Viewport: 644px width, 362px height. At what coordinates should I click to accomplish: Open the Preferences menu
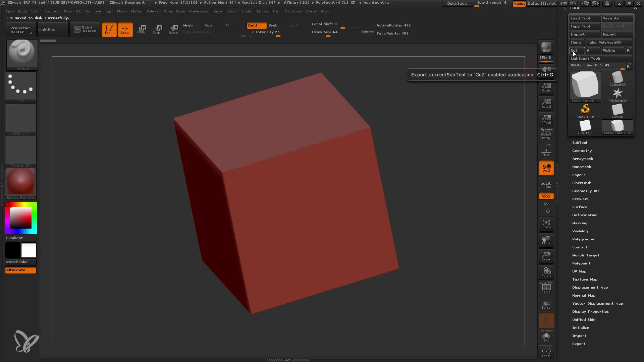click(199, 11)
